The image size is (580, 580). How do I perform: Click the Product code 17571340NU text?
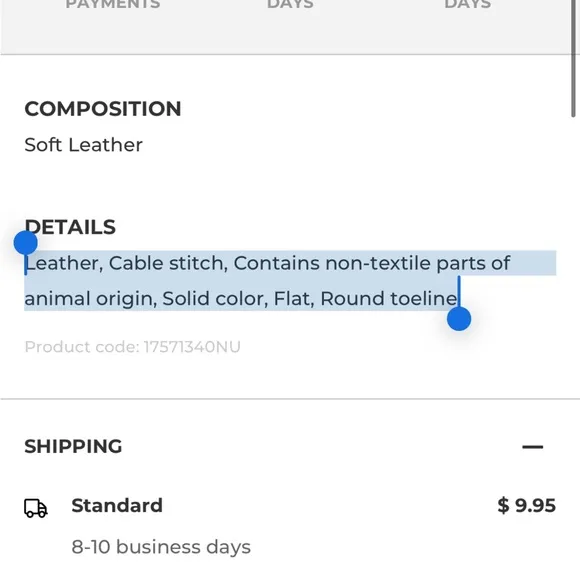132,347
